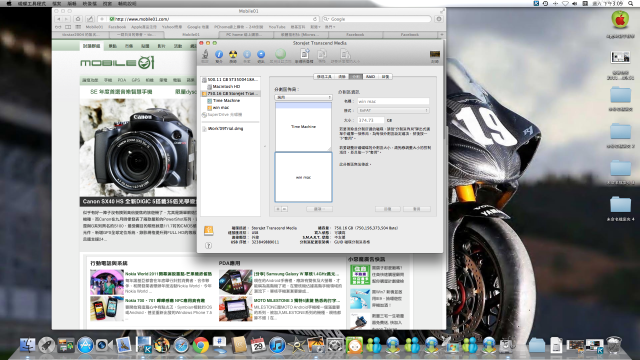This screenshot has width=640, height=360.
Task: Click the partition Name field with win mac
Action: 393,101
